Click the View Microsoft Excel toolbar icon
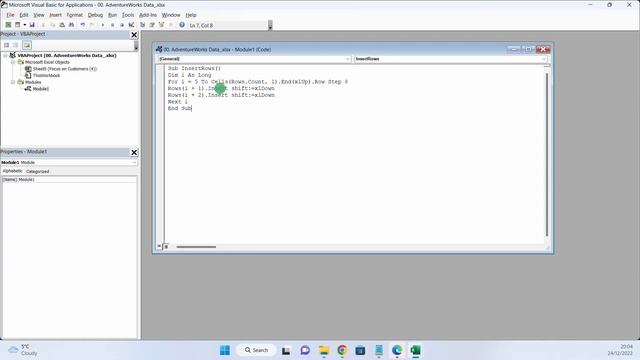Image resolution: width=640 pixels, height=360 pixels. (8, 25)
